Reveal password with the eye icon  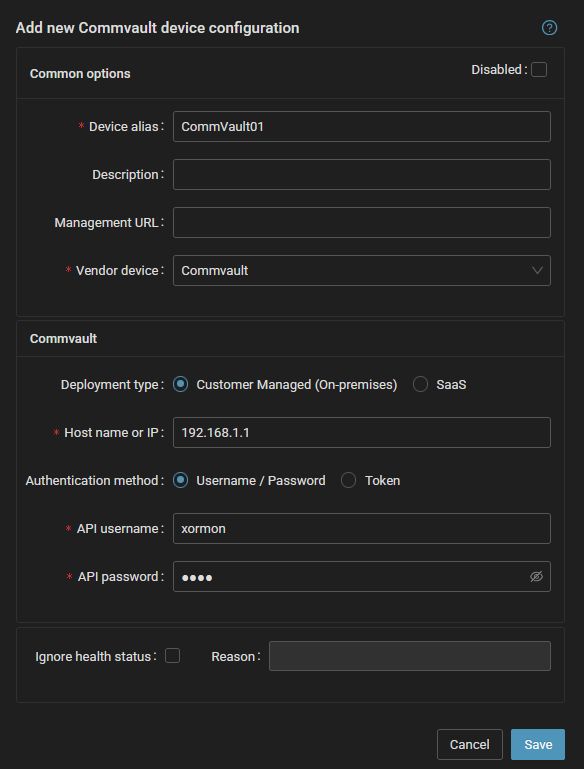pyautogui.click(x=536, y=576)
